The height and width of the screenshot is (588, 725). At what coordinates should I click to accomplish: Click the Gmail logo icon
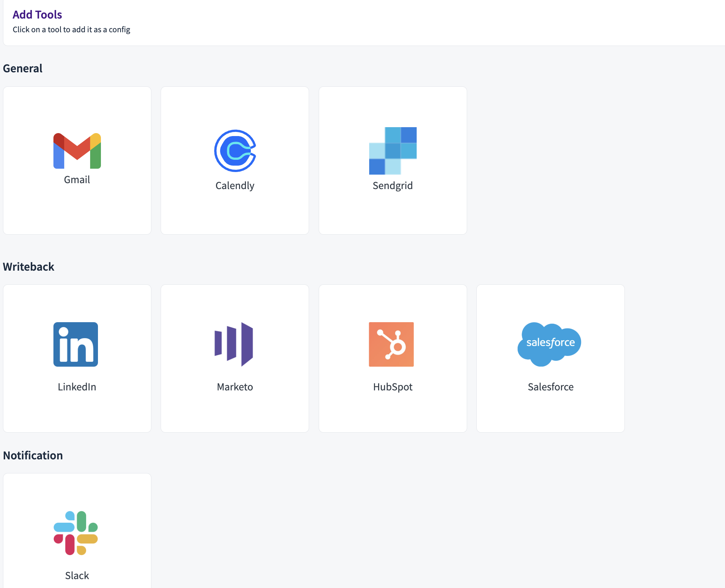(77, 151)
